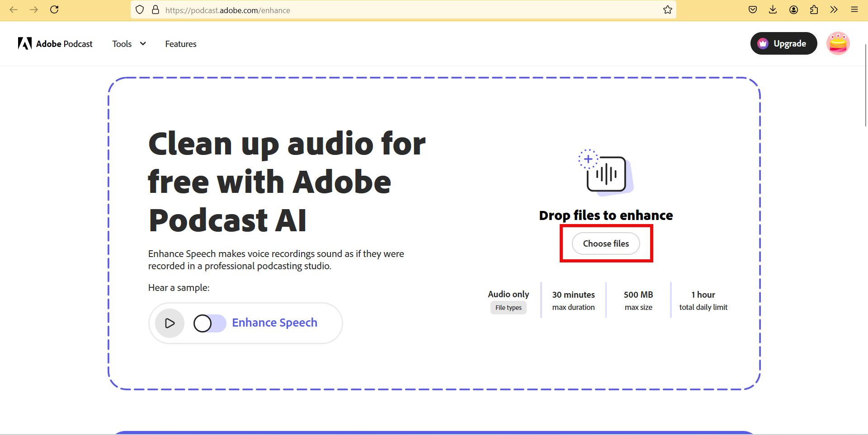Click the crown icon on Upgrade

[763, 43]
